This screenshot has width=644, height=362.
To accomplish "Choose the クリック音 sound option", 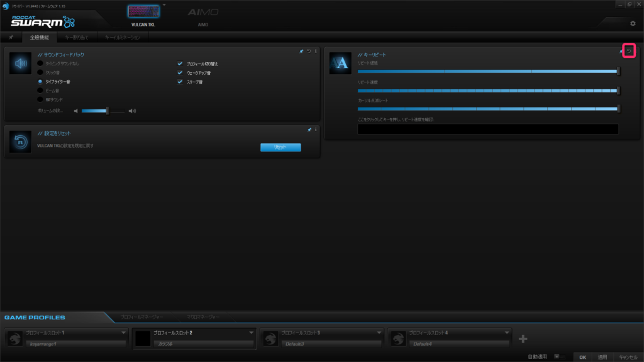I will coord(40,73).
